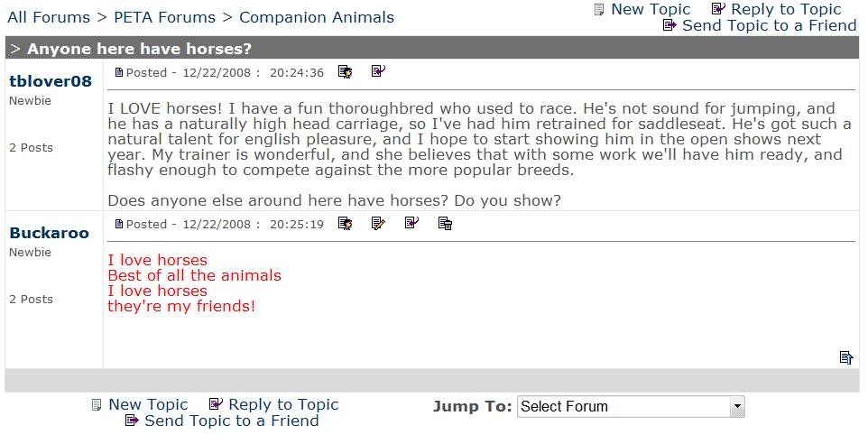This screenshot has width=868, height=444.
Task: Click New Topic link at top right
Action: pos(651,9)
